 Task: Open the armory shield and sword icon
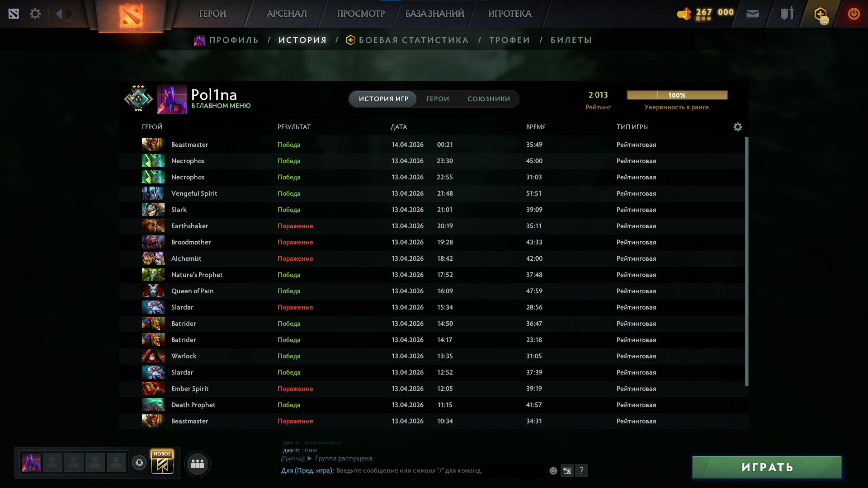[787, 14]
